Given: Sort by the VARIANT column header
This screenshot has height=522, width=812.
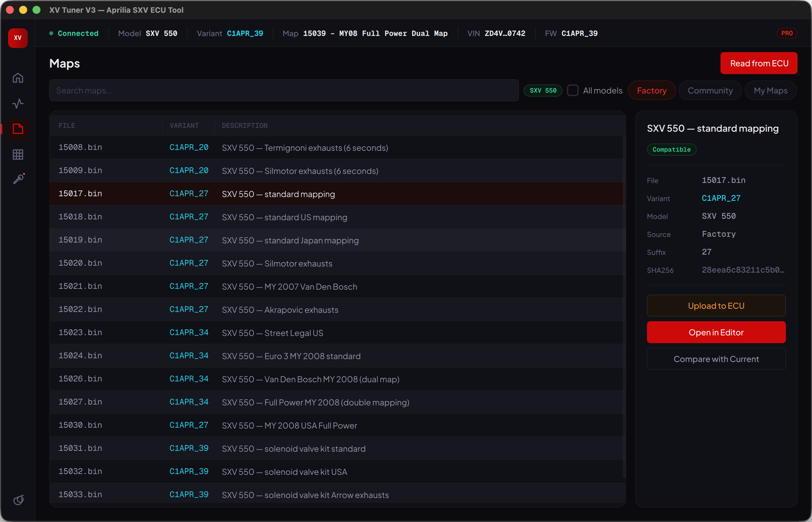Looking at the screenshot, I should pyautogui.click(x=184, y=125).
